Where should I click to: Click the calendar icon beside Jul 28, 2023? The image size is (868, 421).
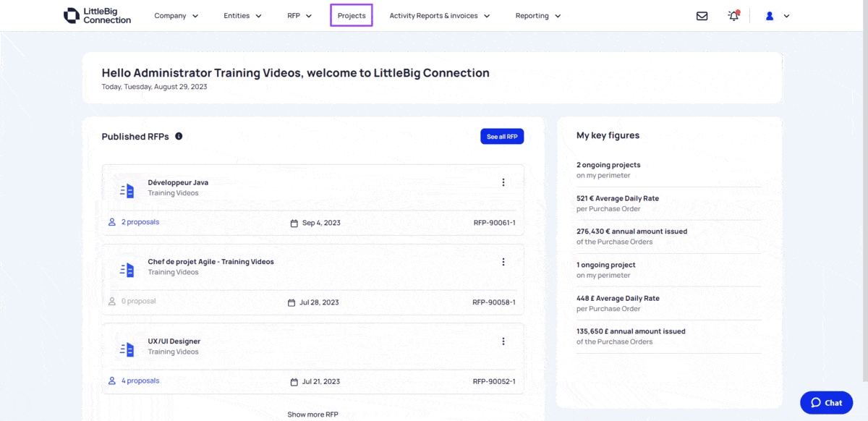[x=292, y=302]
